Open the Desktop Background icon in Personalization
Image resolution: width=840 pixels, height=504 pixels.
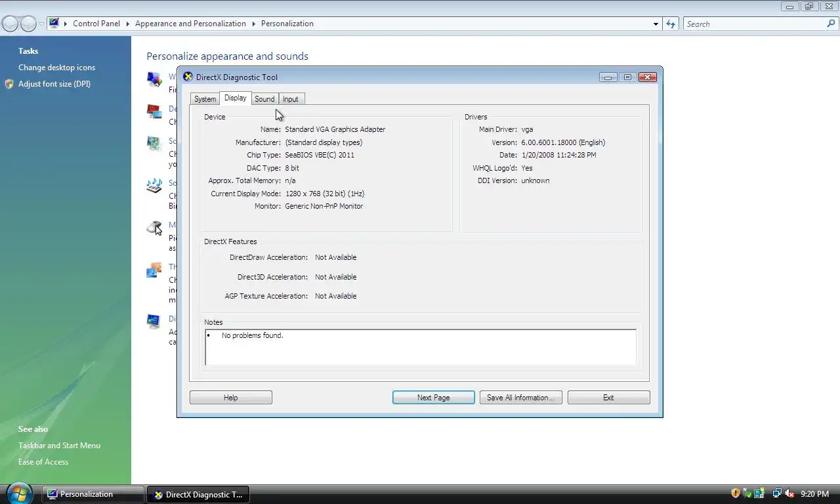(x=154, y=112)
